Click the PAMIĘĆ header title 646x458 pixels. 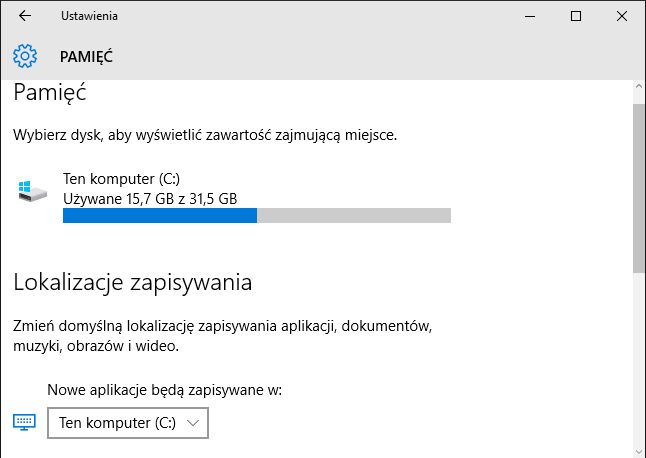click(x=86, y=56)
